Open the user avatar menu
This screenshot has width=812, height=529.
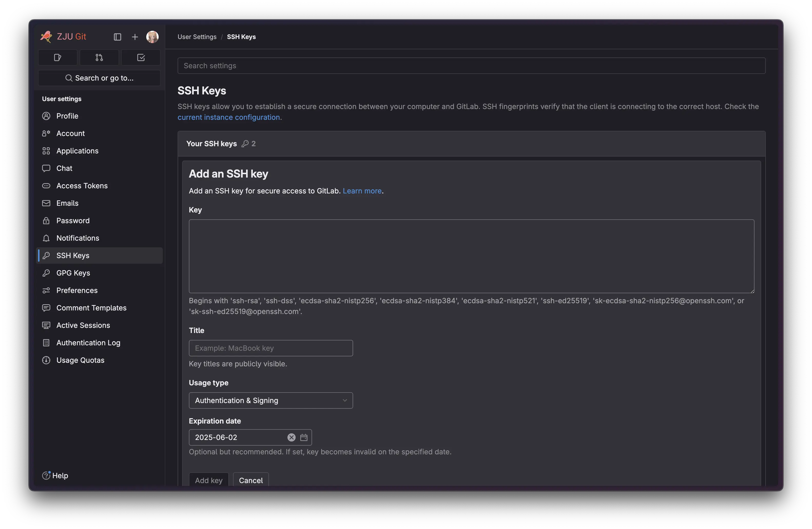[152, 37]
